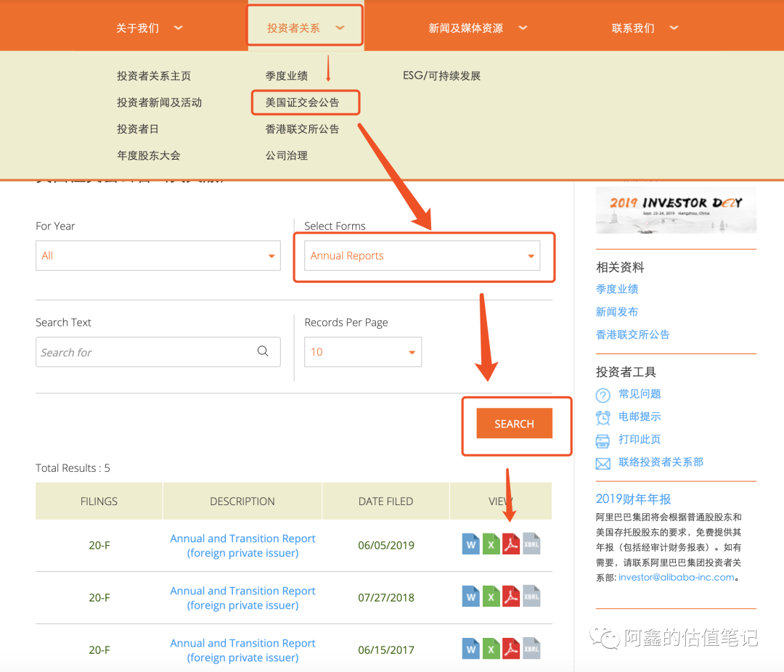Click the DATE FILED column header
The width and height of the screenshot is (784, 672).
click(386, 501)
